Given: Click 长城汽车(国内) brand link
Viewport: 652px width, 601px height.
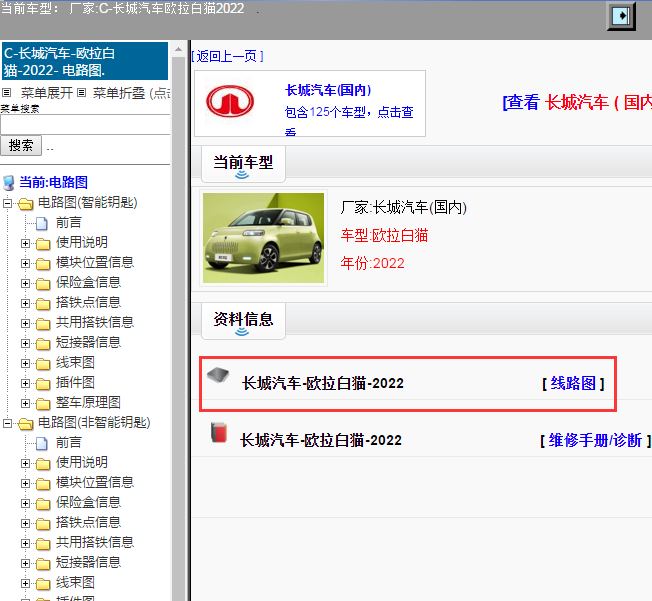Looking at the screenshot, I should coord(328,90).
